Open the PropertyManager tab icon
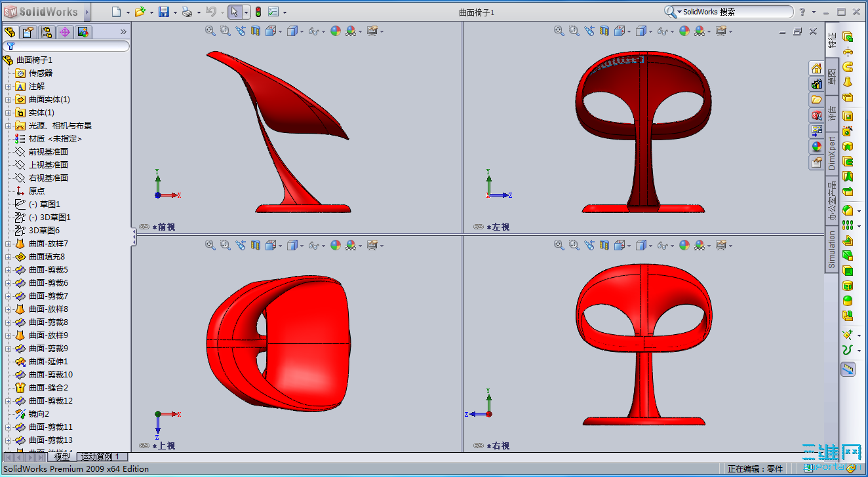The height and width of the screenshot is (477, 868). [28, 32]
